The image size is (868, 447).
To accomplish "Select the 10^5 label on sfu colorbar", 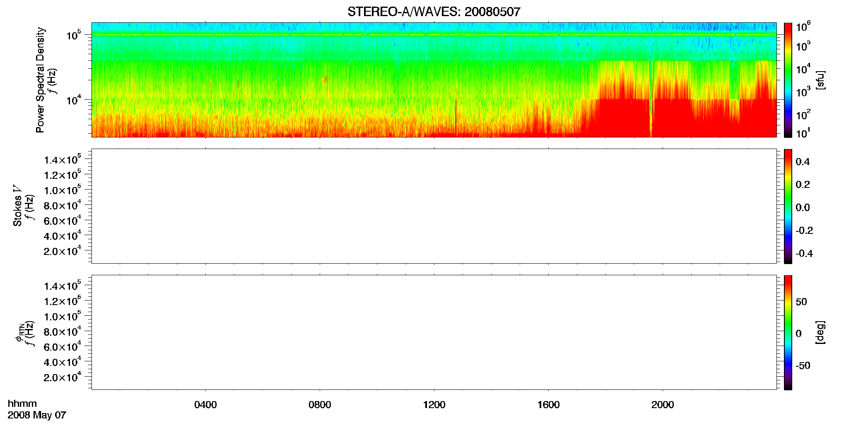I will point(803,46).
